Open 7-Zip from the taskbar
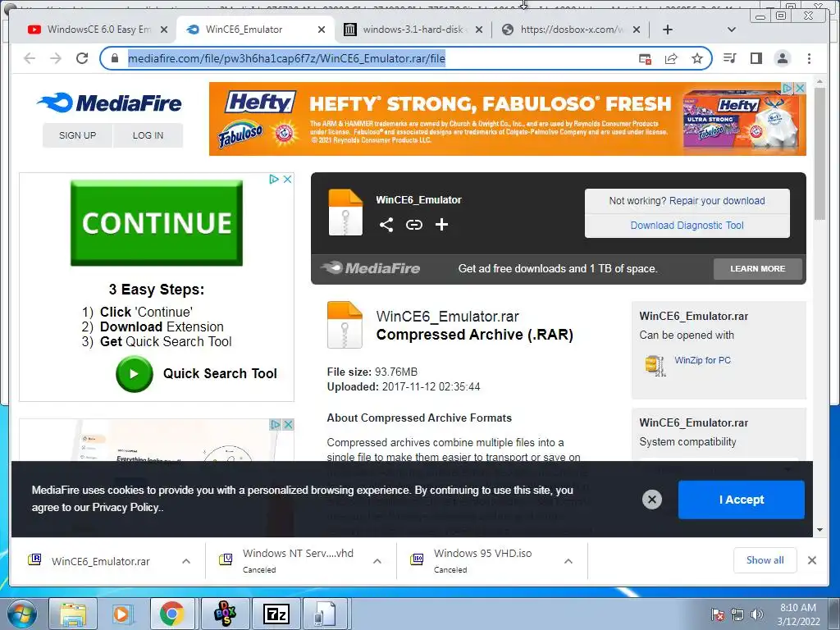Screen dimensions: 840x630 click(276, 614)
